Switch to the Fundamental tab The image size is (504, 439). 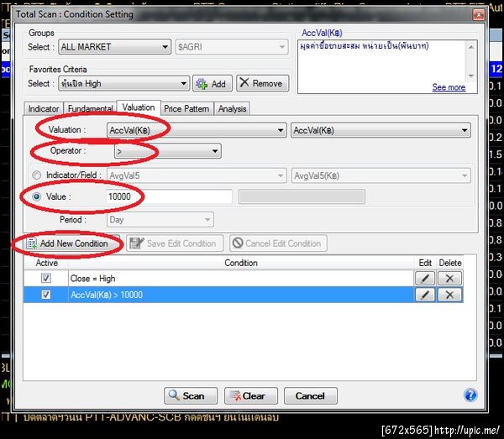91,109
